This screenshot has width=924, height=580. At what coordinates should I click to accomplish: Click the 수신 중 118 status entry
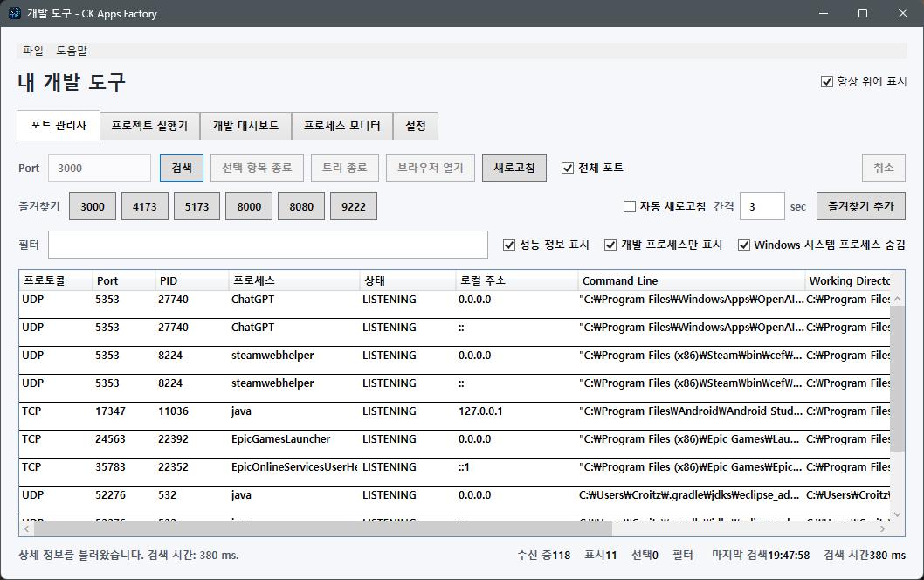(543, 556)
